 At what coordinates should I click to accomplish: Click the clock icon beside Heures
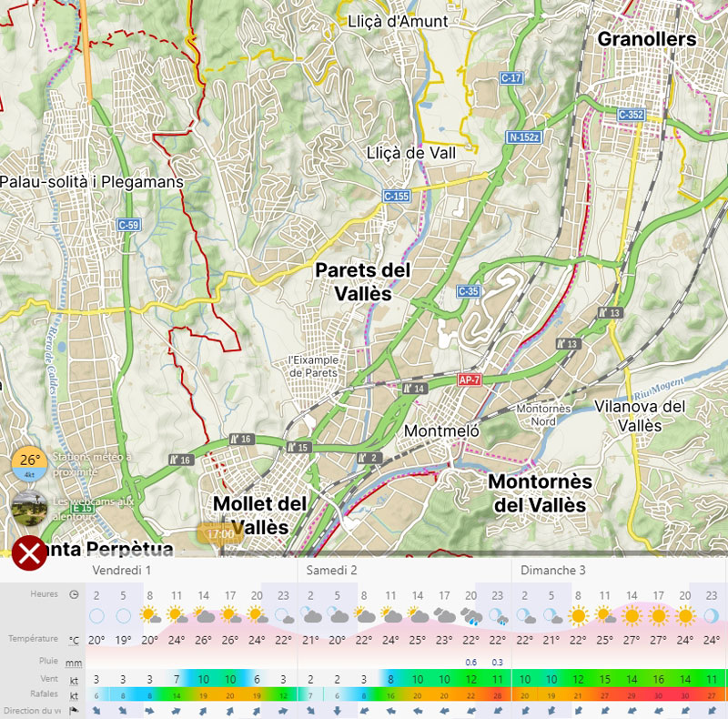point(74,594)
